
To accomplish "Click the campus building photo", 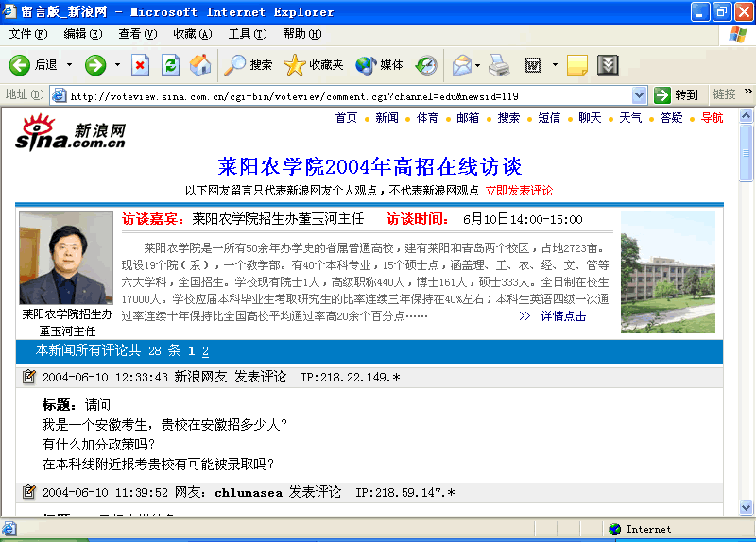I will point(668,272).
